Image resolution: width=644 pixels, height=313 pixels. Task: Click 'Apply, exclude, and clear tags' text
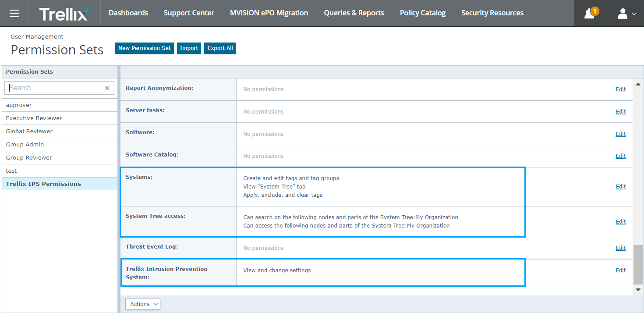283,195
